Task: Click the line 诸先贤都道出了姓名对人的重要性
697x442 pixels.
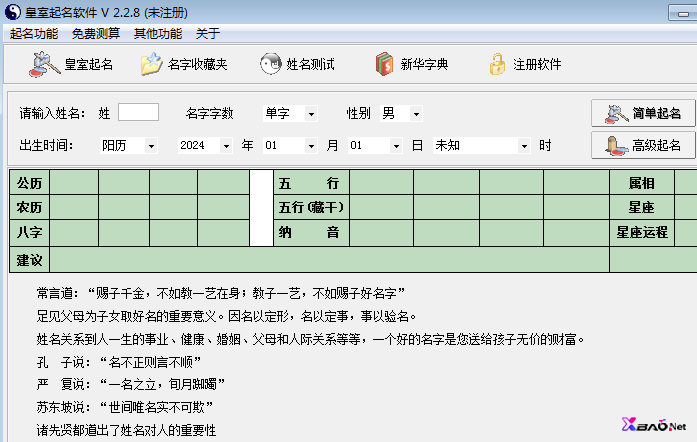Action: [126, 430]
